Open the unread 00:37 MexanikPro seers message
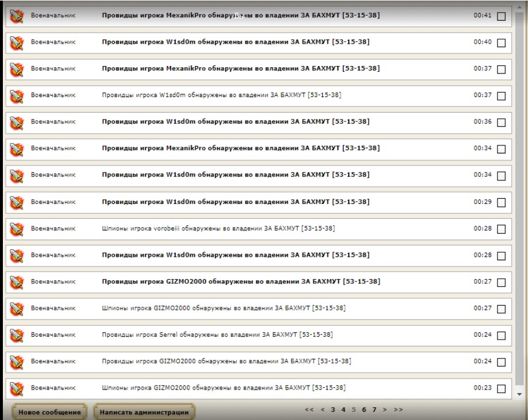 click(240, 68)
